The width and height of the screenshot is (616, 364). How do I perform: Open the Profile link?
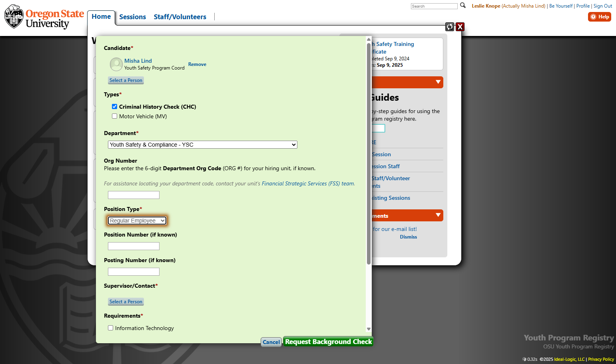pos(583,6)
